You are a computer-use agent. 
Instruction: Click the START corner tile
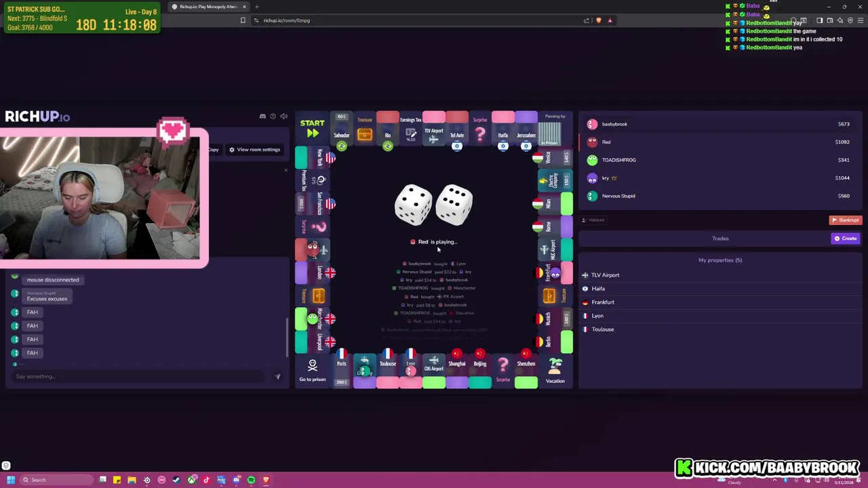[x=312, y=129]
